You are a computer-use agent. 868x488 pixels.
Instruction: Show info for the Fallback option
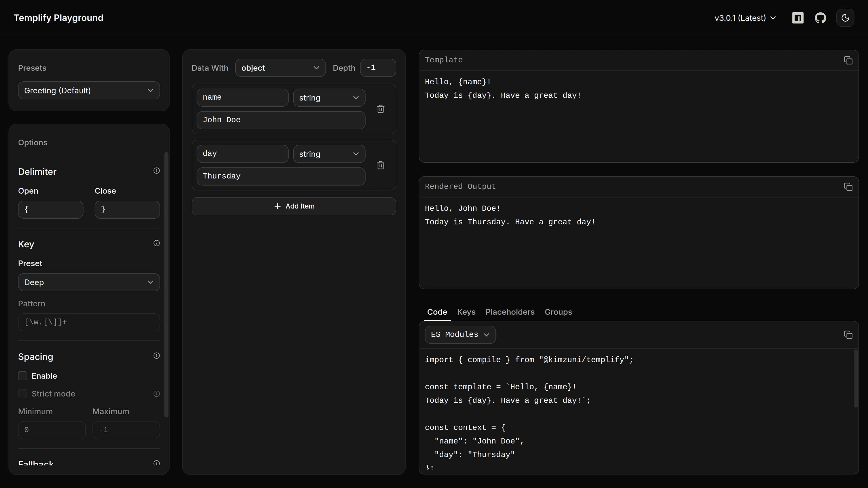(x=156, y=463)
